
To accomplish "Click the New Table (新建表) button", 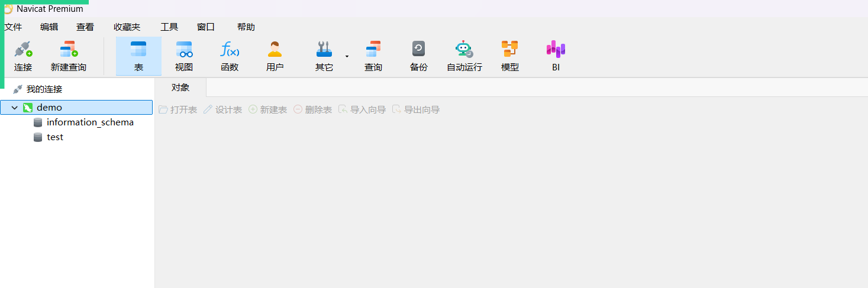I will pyautogui.click(x=267, y=110).
